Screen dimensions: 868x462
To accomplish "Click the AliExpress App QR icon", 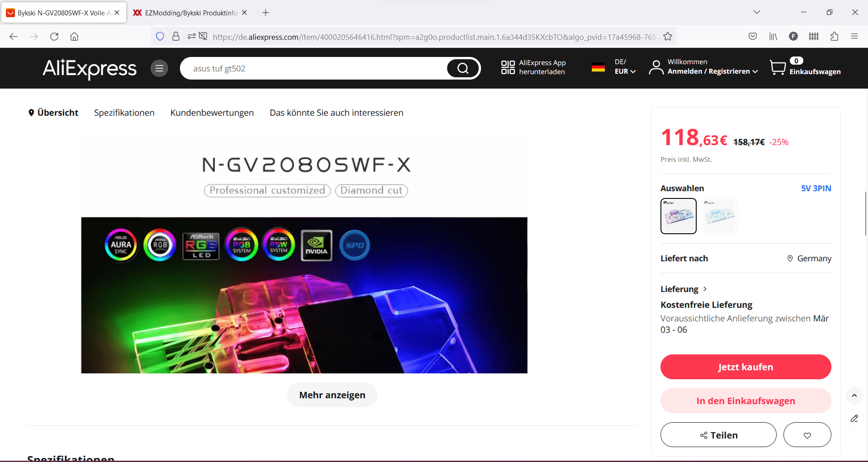I will (508, 67).
